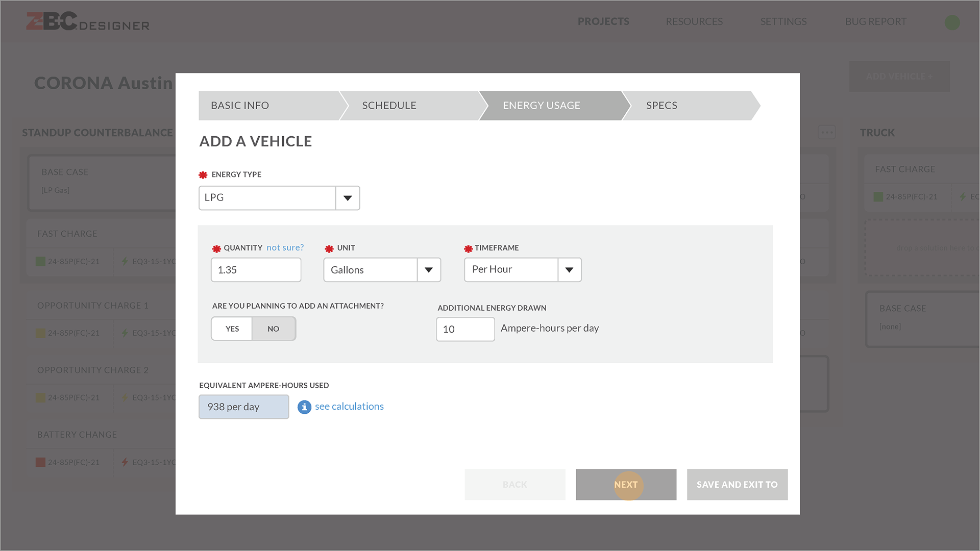
Task: Click the LPG energy type field
Action: (x=267, y=198)
